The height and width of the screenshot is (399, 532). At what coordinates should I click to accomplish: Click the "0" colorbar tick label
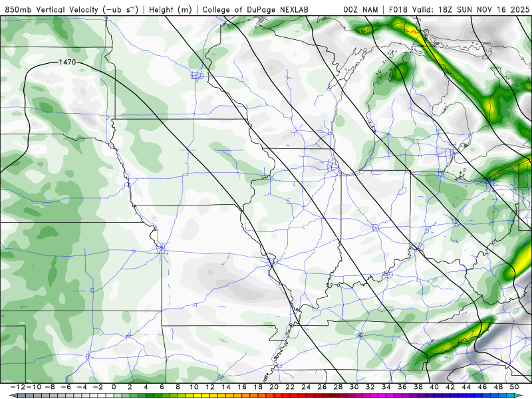(114, 387)
